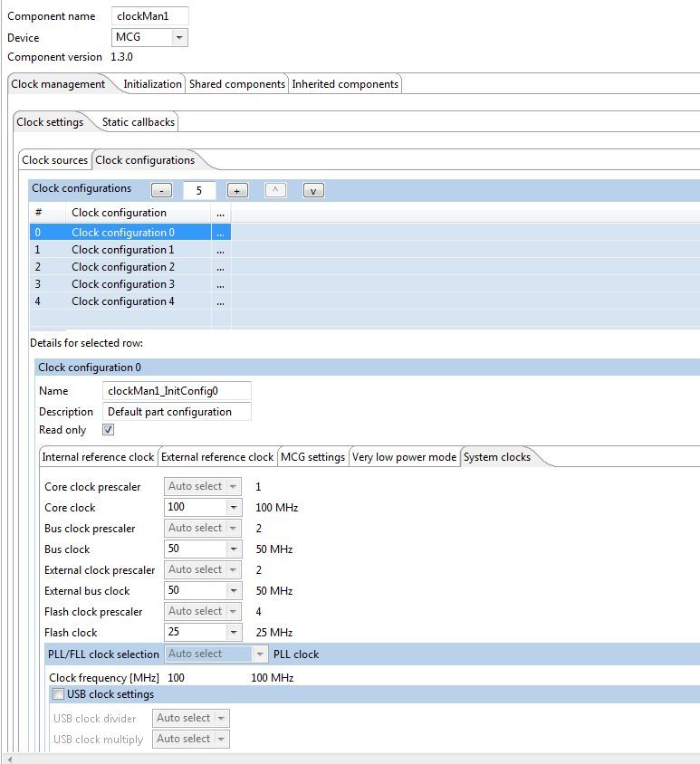Viewport: 700px width, 764px height.
Task: Click the ellipsis for Clock configuration 1
Action: click(221, 250)
